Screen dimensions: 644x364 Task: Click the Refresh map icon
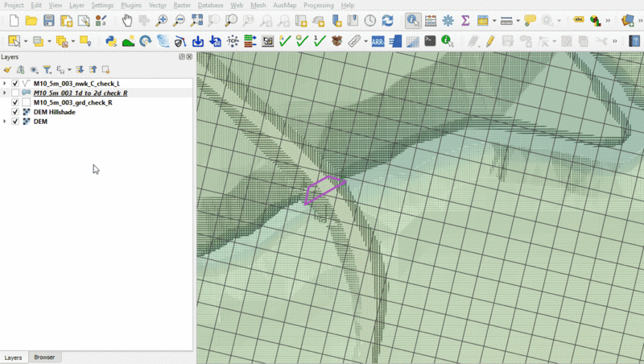[388, 20]
